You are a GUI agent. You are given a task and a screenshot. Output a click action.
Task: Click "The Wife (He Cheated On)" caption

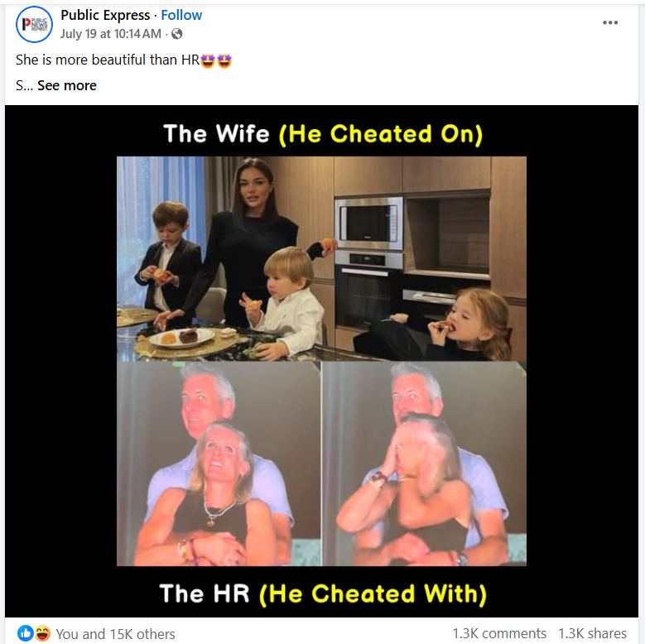[323, 134]
